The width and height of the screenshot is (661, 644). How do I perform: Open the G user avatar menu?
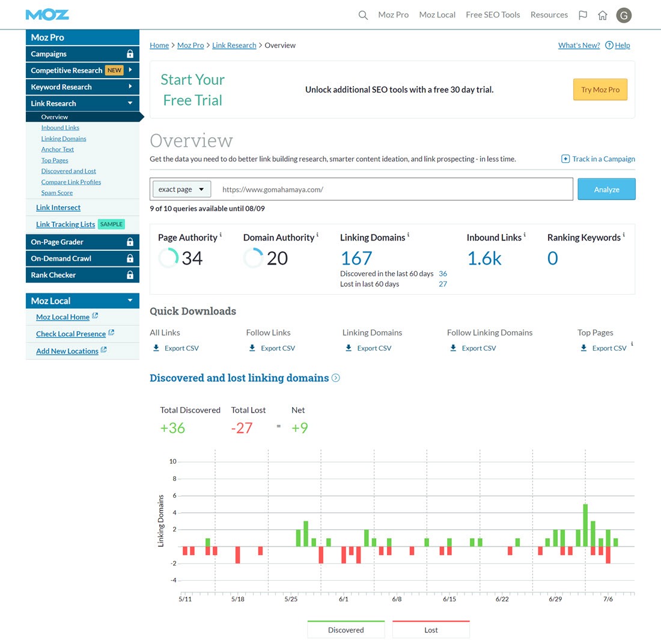tap(624, 16)
